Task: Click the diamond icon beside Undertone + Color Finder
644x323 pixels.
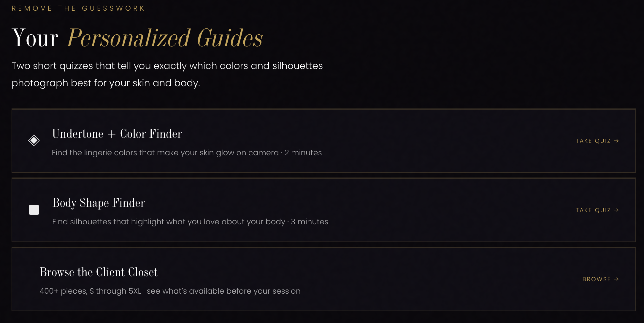Action: click(x=34, y=140)
